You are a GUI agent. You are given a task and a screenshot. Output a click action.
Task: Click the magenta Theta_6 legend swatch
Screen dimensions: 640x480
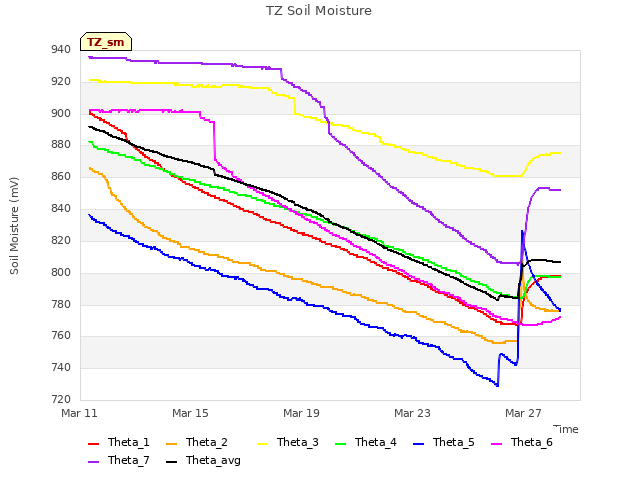point(497,444)
